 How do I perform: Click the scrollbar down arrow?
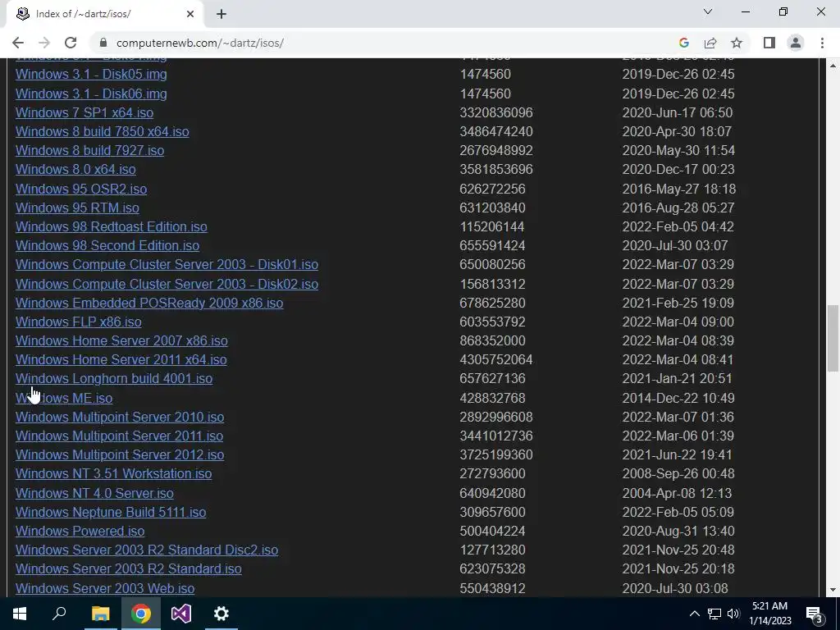tap(833, 590)
